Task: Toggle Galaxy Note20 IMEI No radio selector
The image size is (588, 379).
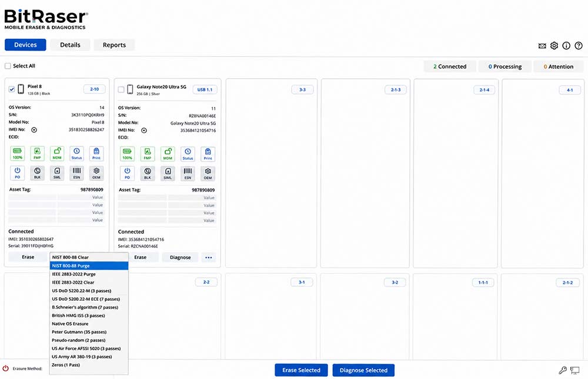Action: [x=144, y=130]
